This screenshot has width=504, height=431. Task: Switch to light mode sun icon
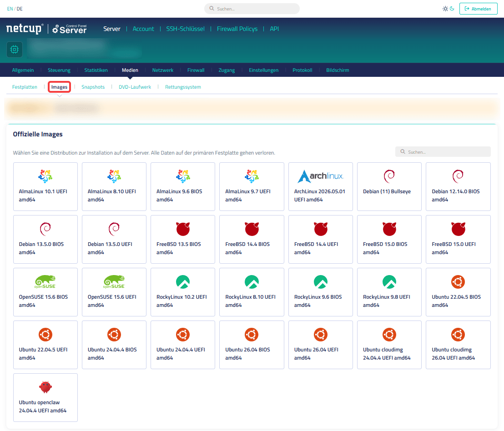pyautogui.click(x=445, y=9)
